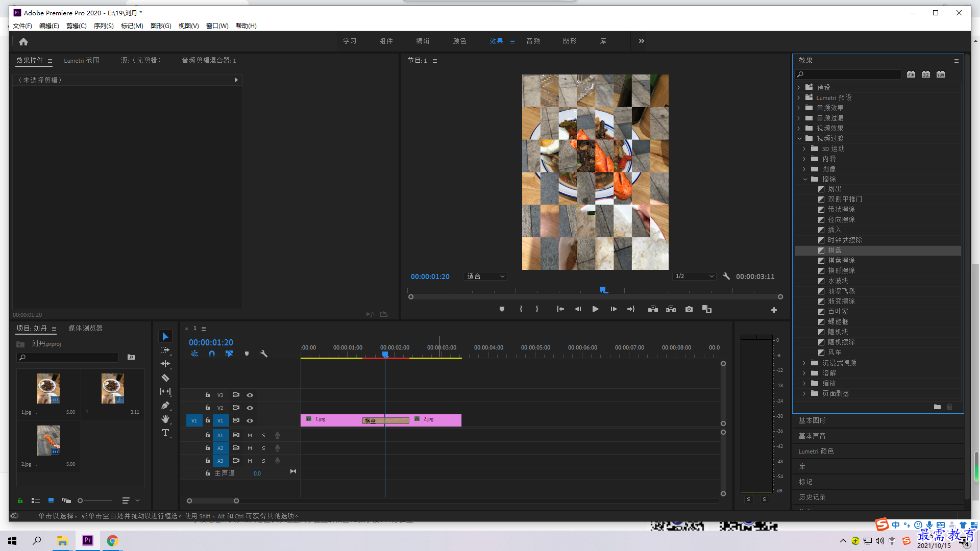
Task: Toggle V2 track visibility eye
Action: pyautogui.click(x=250, y=408)
